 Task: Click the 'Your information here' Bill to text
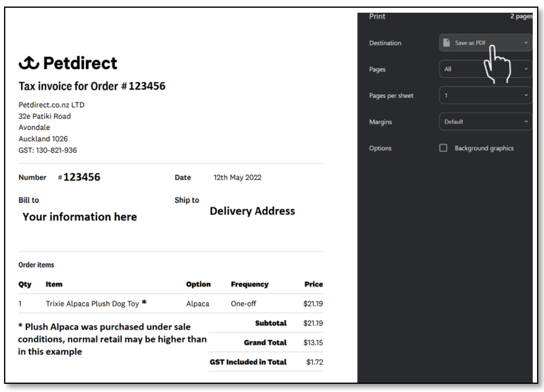80,217
